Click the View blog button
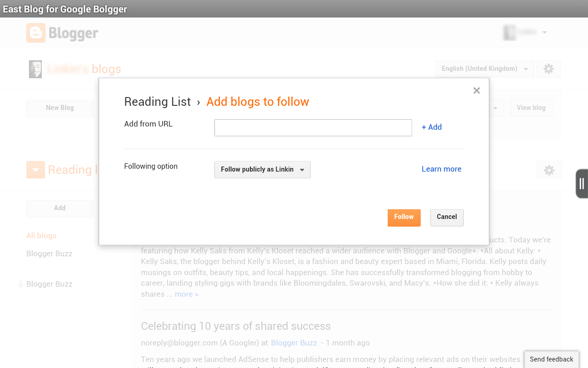The width and height of the screenshot is (588, 368). click(x=531, y=108)
